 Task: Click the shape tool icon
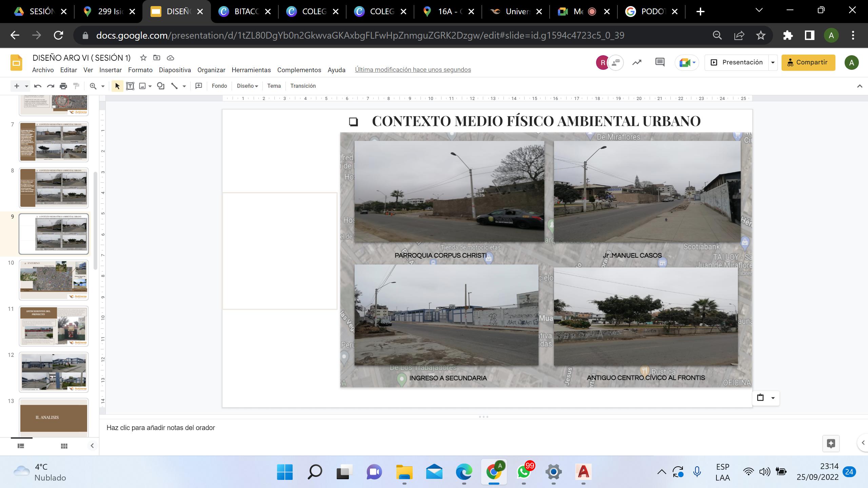click(x=161, y=86)
